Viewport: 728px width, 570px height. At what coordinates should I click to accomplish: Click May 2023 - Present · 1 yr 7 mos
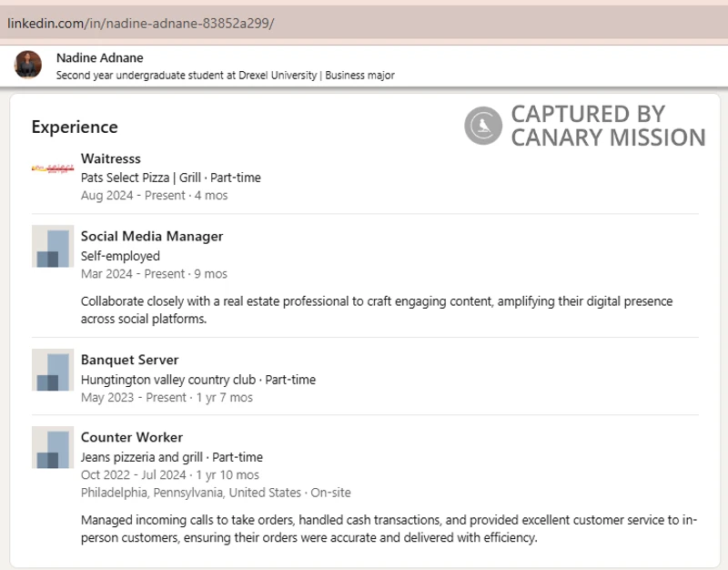point(167,398)
